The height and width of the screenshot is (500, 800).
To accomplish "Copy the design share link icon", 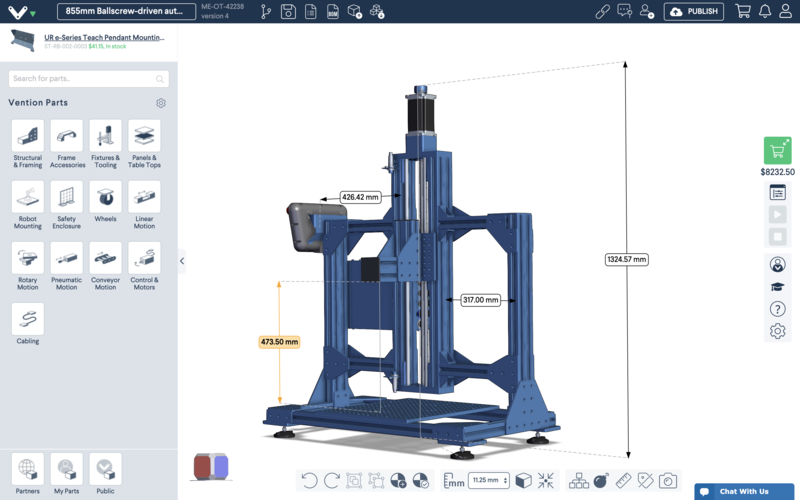I will [603, 11].
